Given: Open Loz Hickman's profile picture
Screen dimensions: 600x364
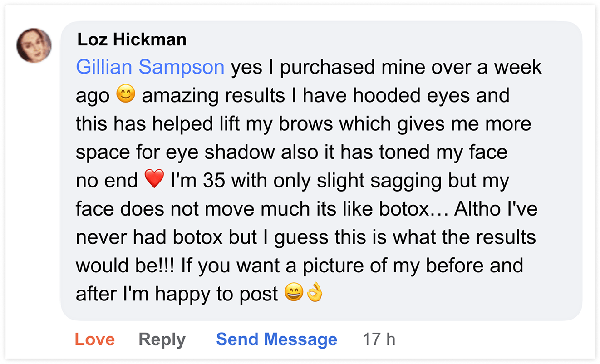Looking at the screenshot, I should (34, 45).
